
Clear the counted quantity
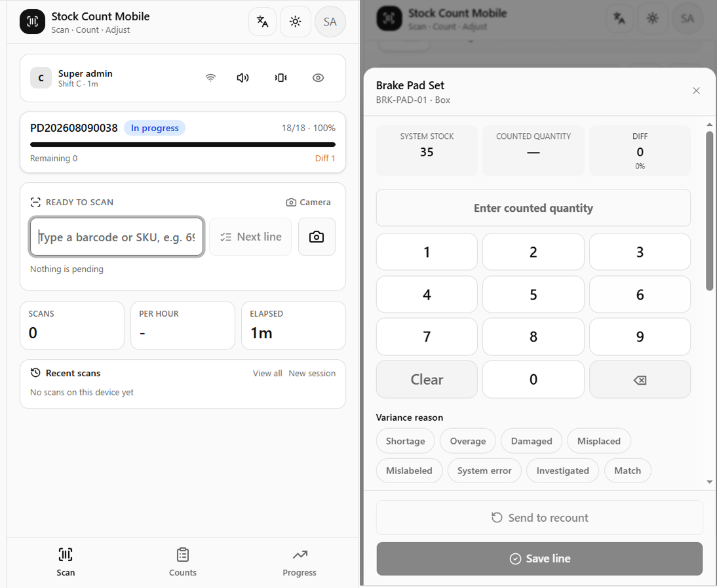tap(427, 379)
